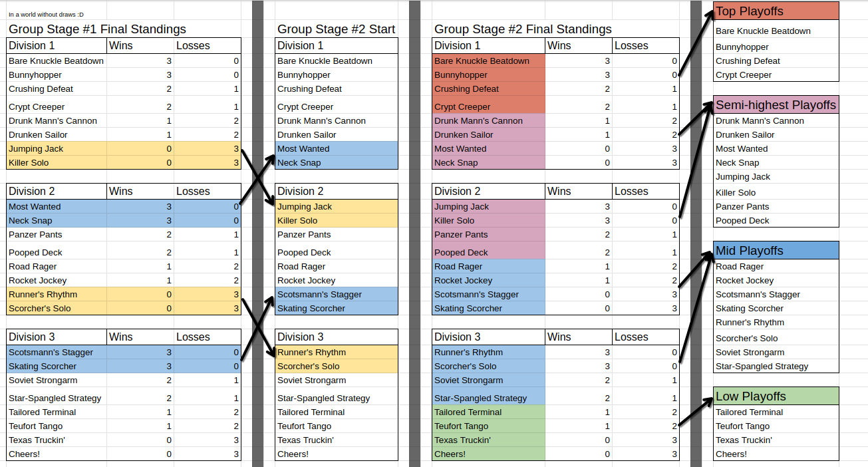Click the Semi-highest Playoffs pink header
The height and width of the screenshot is (467, 868).
pyautogui.click(x=776, y=105)
